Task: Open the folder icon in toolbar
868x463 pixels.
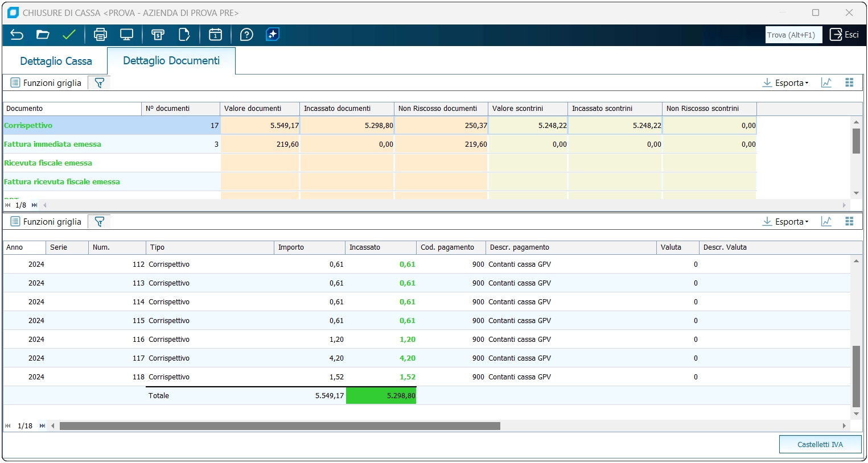Action: tap(43, 35)
